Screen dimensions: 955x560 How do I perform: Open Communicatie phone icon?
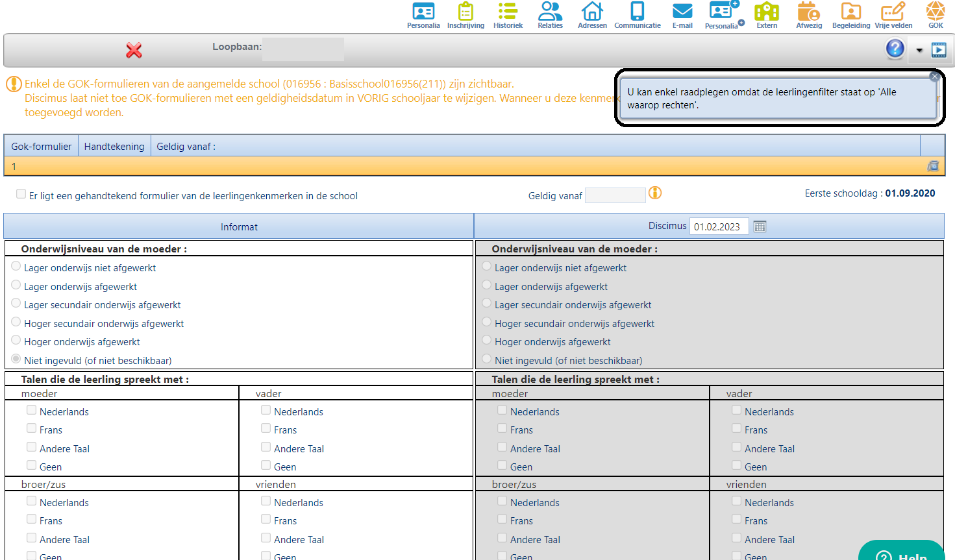[x=638, y=15]
